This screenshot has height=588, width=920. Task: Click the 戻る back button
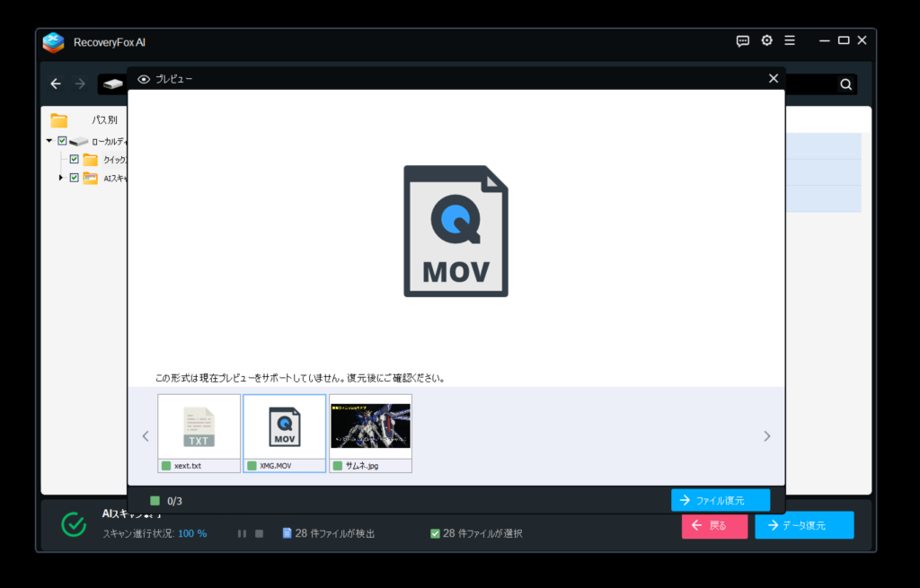point(714,525)
